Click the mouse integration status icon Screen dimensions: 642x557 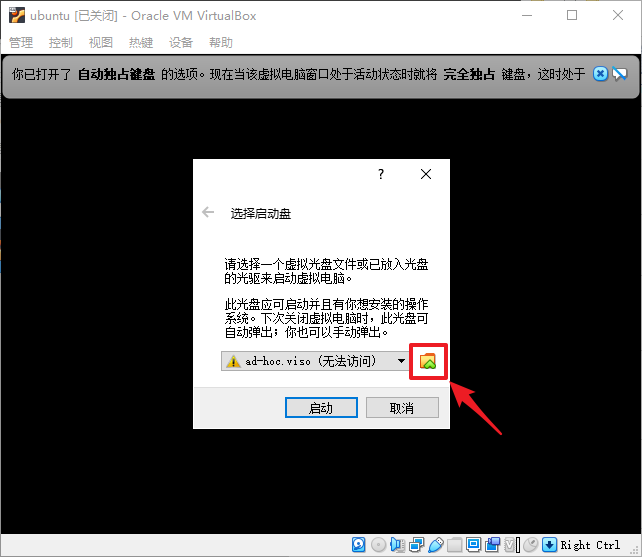[531, 545]
